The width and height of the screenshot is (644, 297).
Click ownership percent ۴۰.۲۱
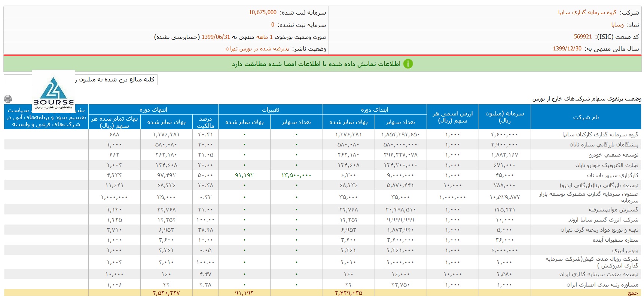205,134
